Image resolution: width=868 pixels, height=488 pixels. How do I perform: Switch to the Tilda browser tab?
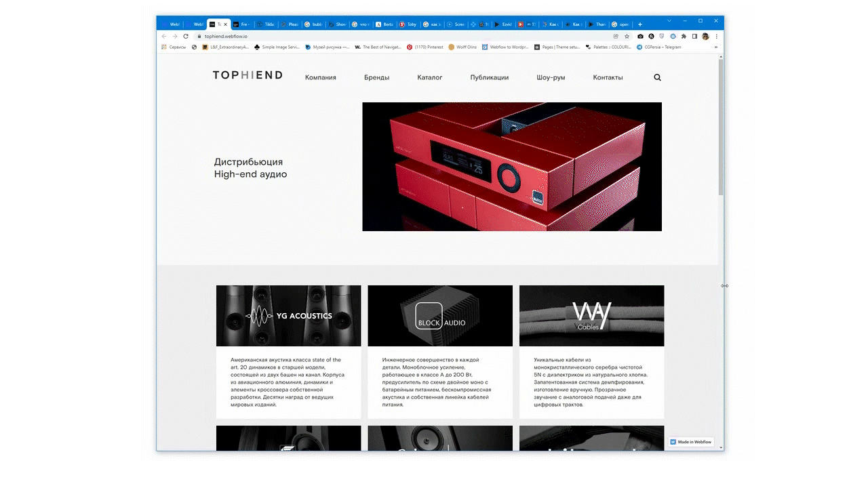266,24
